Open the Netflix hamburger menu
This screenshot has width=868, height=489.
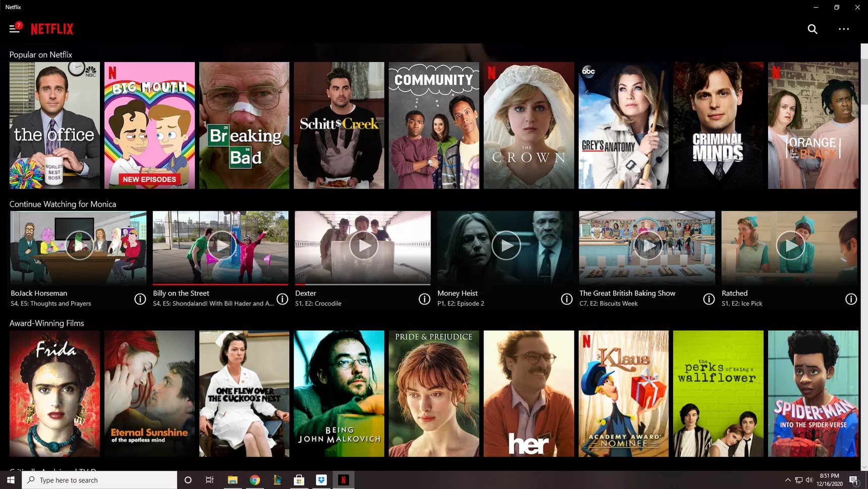click(x=14, y=29)
